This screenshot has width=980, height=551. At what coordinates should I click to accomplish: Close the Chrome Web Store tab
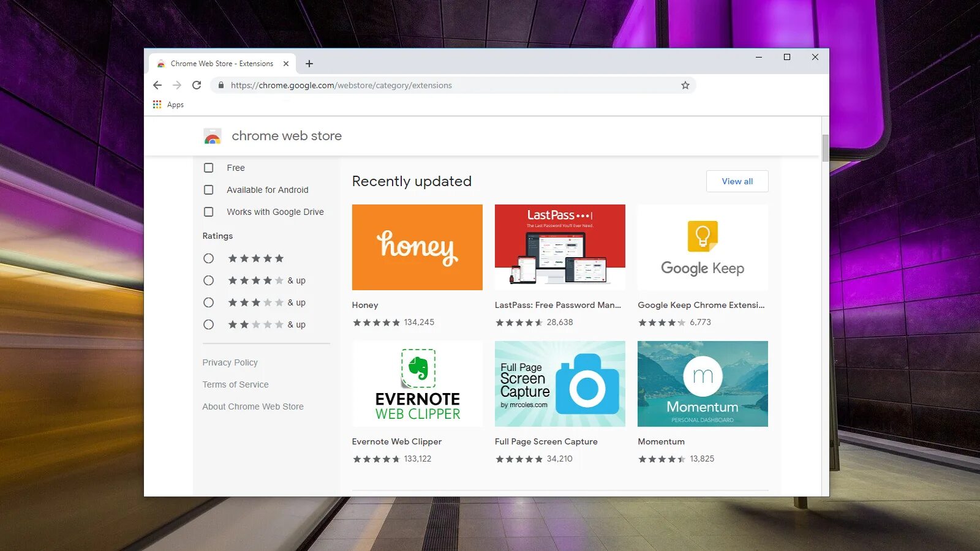[285, 64]
